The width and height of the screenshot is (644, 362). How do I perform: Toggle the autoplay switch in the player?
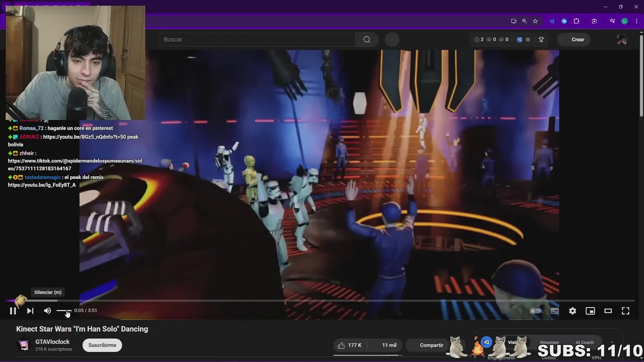(536, 311)
